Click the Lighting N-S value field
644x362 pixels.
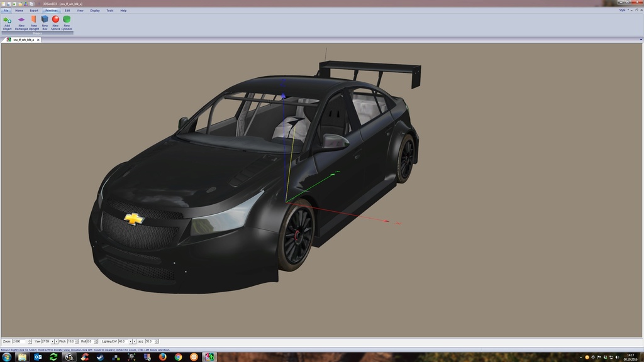click(150, 341)
